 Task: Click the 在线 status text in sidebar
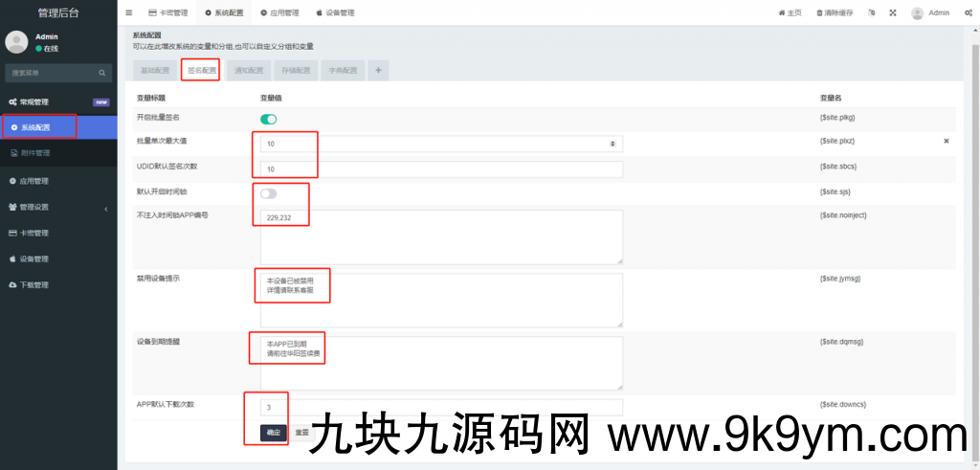point(51,48)
